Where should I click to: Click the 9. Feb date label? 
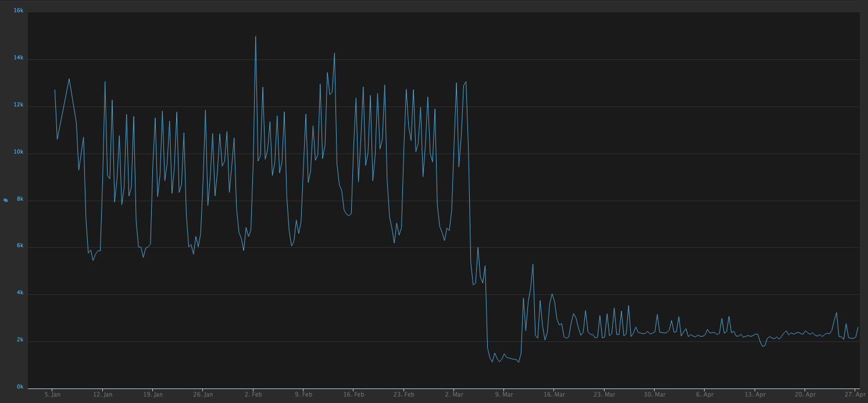(x=304, y=394)
